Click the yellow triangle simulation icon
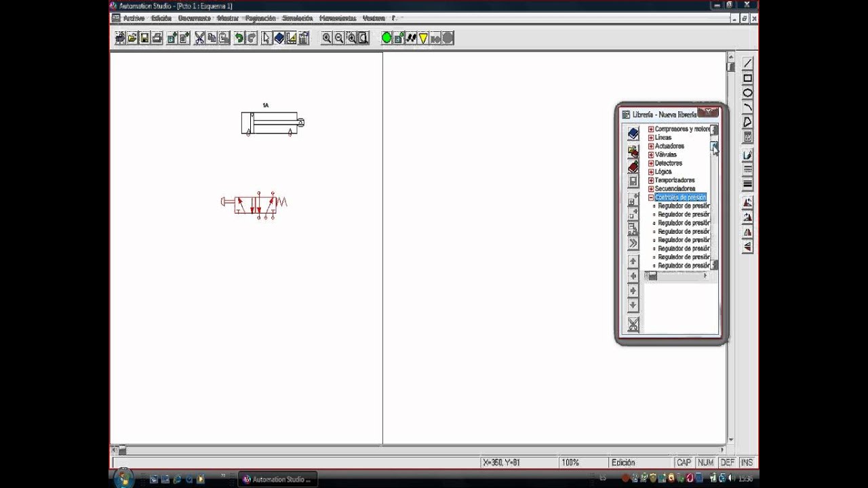The width and height of the screenshot is (868, 488). tap(422, 38)
